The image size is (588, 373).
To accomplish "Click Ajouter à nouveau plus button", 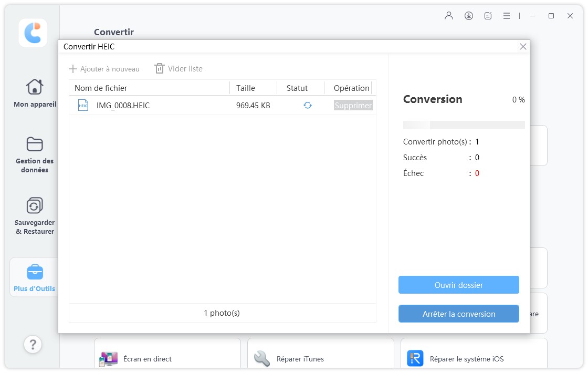I will coord(104,69).
